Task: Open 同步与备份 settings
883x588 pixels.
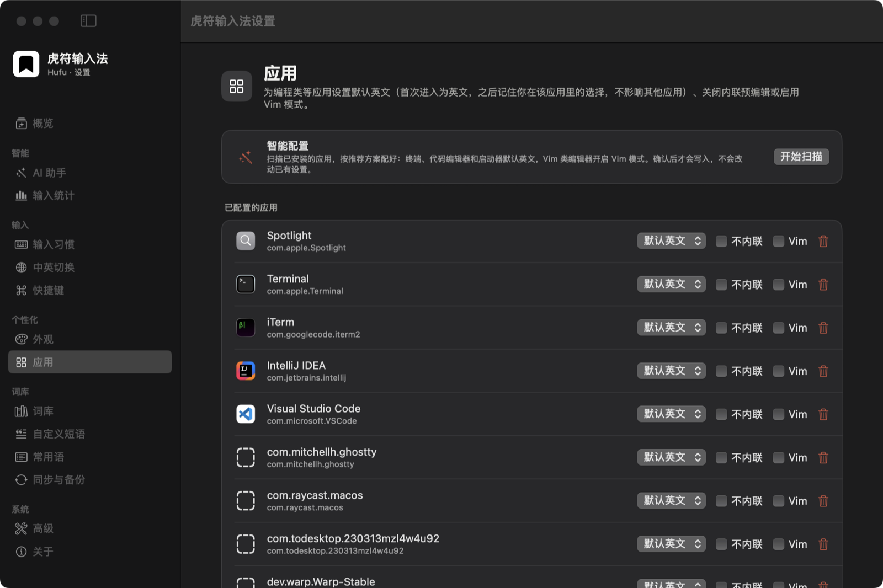Action: [x=90, y=480]
